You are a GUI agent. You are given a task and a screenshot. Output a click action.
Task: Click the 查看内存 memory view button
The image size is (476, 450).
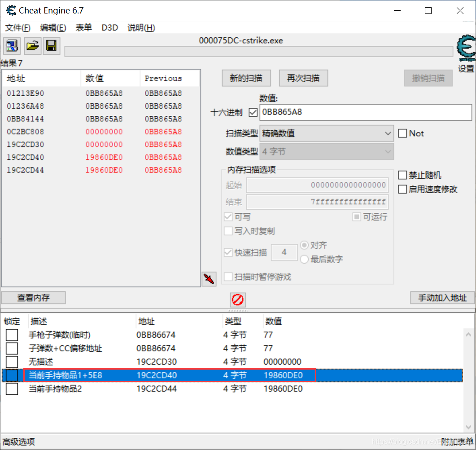tap(33, 297)
